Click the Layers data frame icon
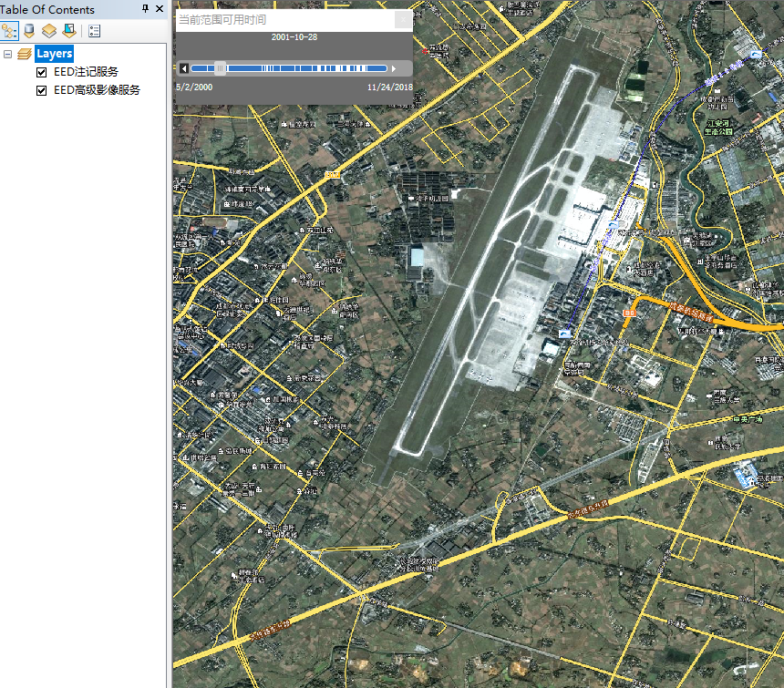This screenshot has height=688, width=784. (x=25, y=55)
